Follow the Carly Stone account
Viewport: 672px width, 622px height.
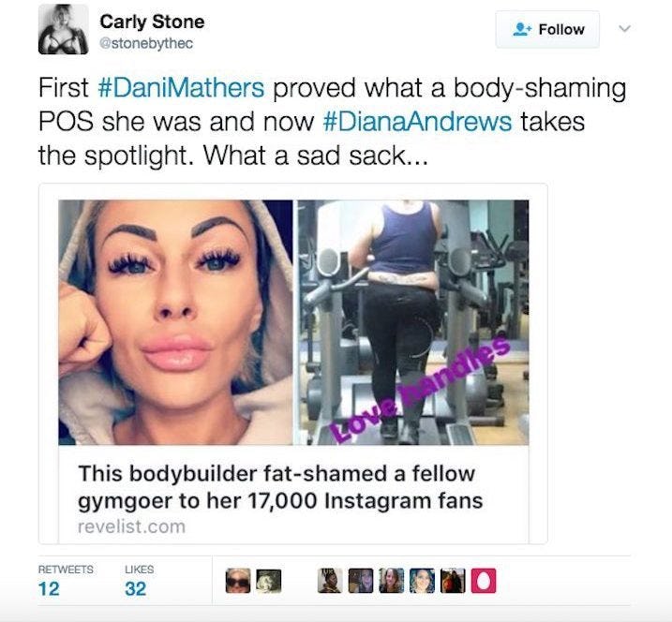point(547,29)
